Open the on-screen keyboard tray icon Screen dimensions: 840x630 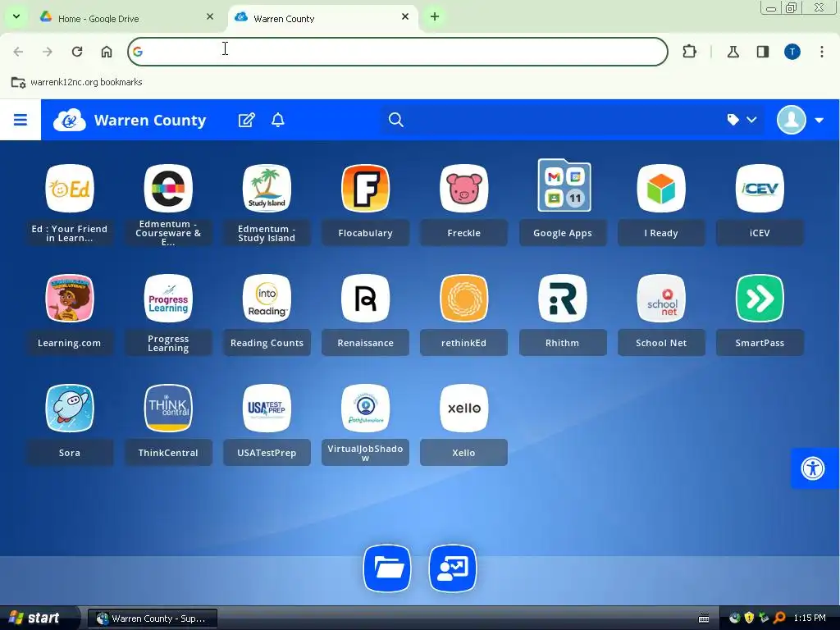(704, 619)
